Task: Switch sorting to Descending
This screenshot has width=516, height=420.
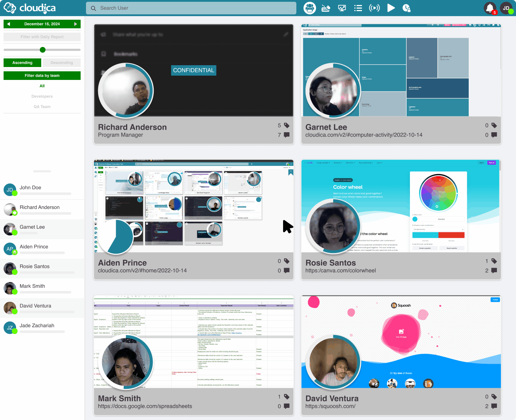Action: click(61, 62)
